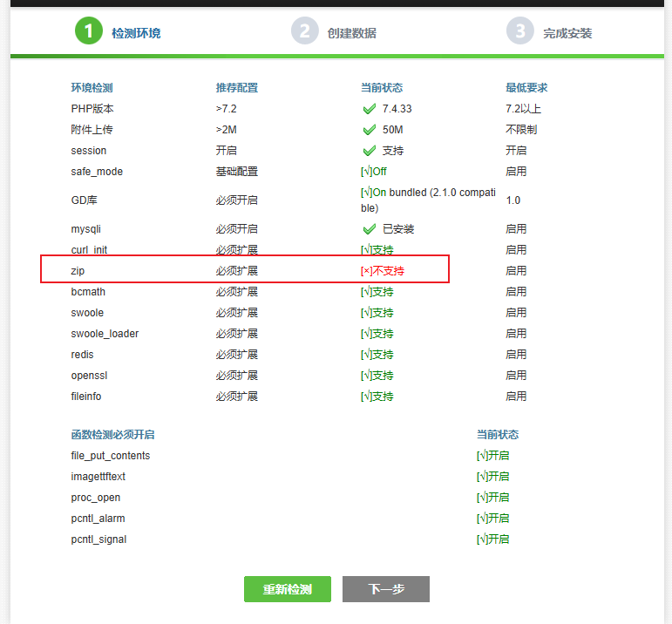Screen dimensions: 672x624
Task: Click the green checkmark beside 7.4.33
Action: pos(369,109)
